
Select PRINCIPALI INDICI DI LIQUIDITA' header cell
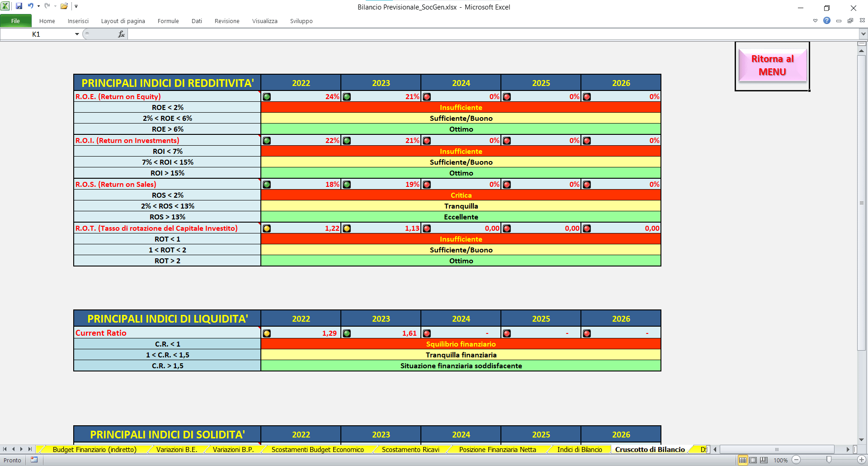167,319
